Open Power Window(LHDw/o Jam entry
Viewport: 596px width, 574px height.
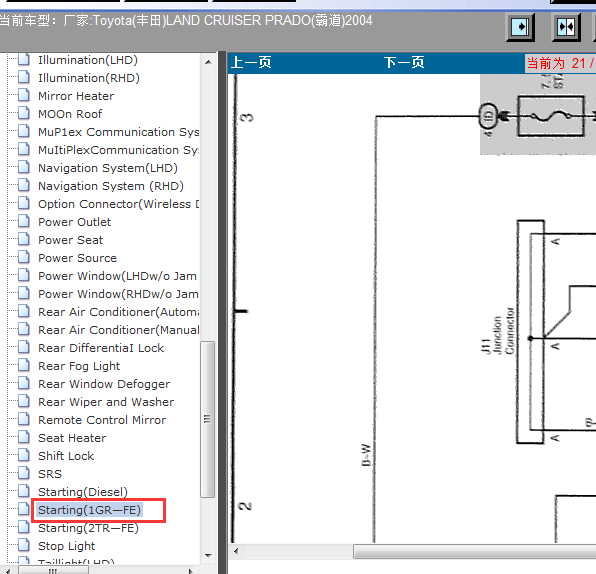[x=117, y=276]
